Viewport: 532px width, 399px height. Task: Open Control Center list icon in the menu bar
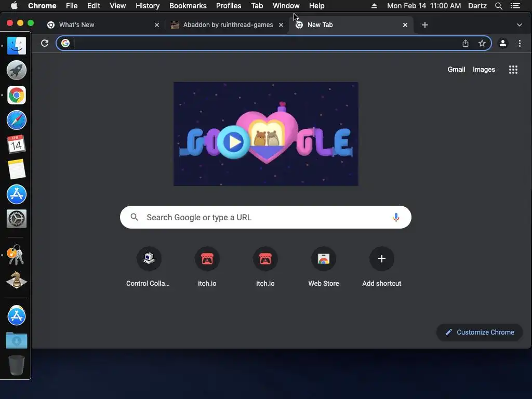point(515,6)
